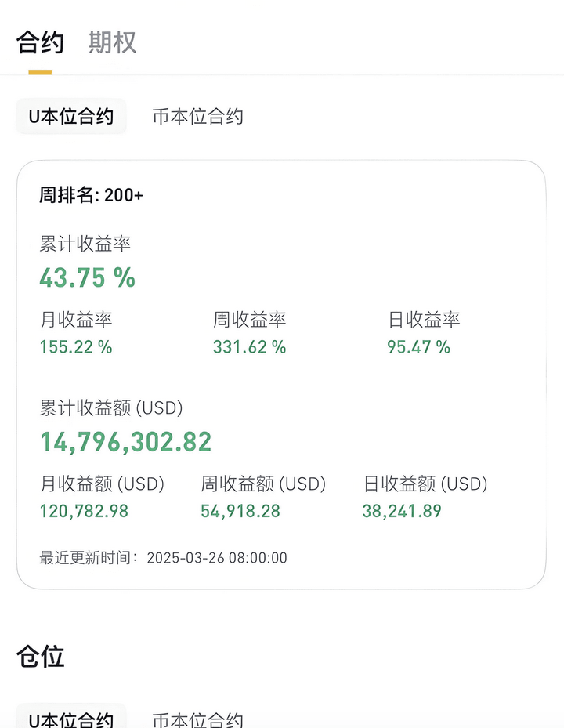Screen dimensions: 564x728
Task: Select the U本位合约 tab under 仓位
Action: pyautogui.click(x=71, y=717)
